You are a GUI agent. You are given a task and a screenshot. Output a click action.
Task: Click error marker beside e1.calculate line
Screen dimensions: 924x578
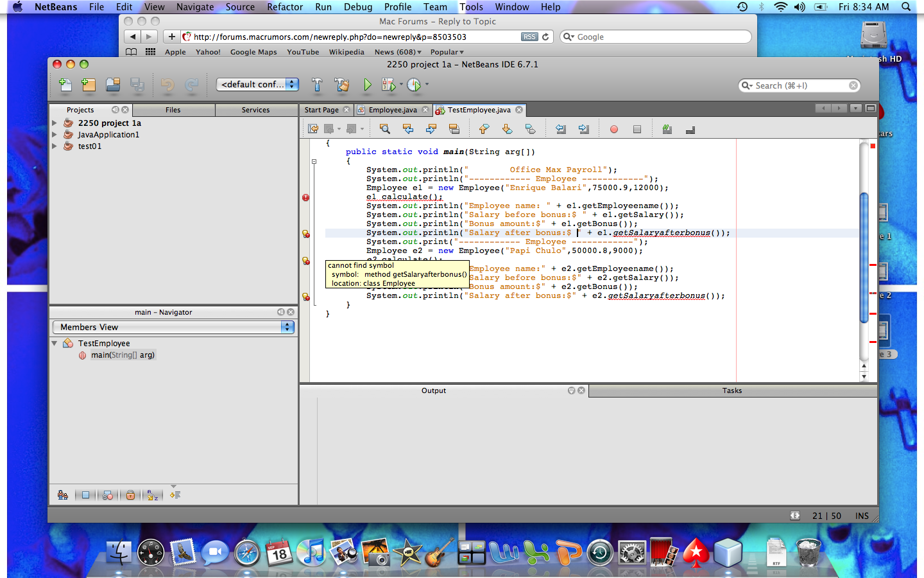306,197
